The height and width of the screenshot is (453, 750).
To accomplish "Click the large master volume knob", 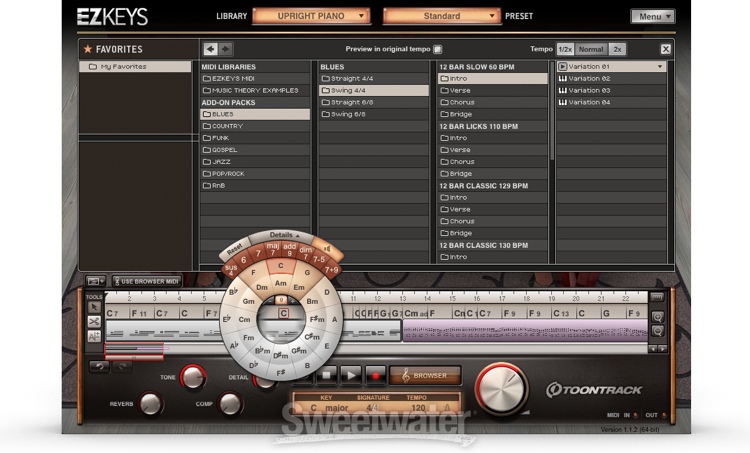I will coord(501,389).
